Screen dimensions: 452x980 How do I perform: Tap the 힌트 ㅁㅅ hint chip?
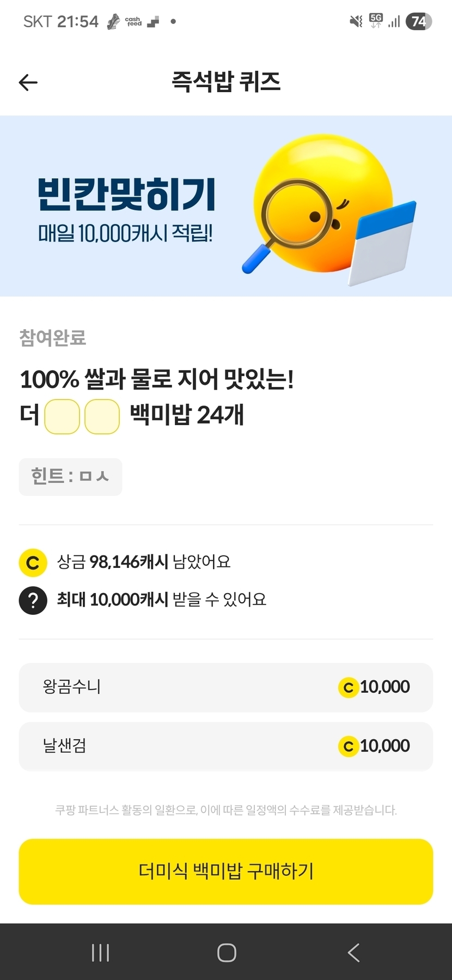(70, 477)
